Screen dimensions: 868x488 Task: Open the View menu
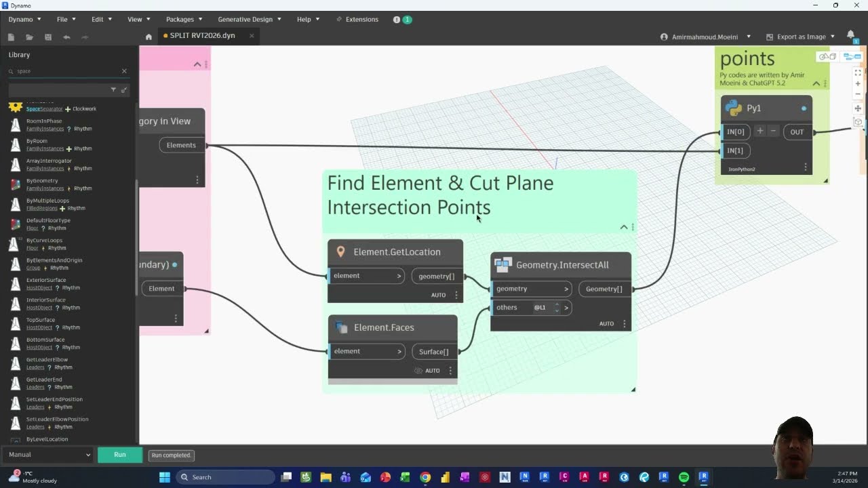click(138, 19)
